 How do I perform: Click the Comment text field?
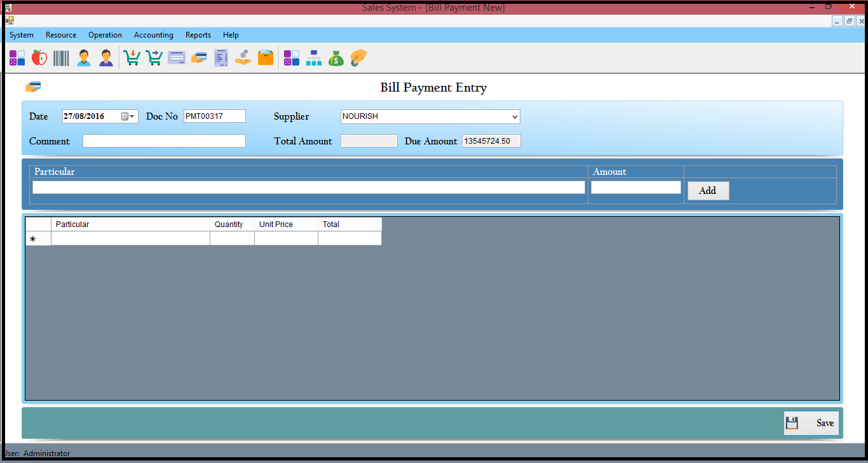[x=164, y=141]
